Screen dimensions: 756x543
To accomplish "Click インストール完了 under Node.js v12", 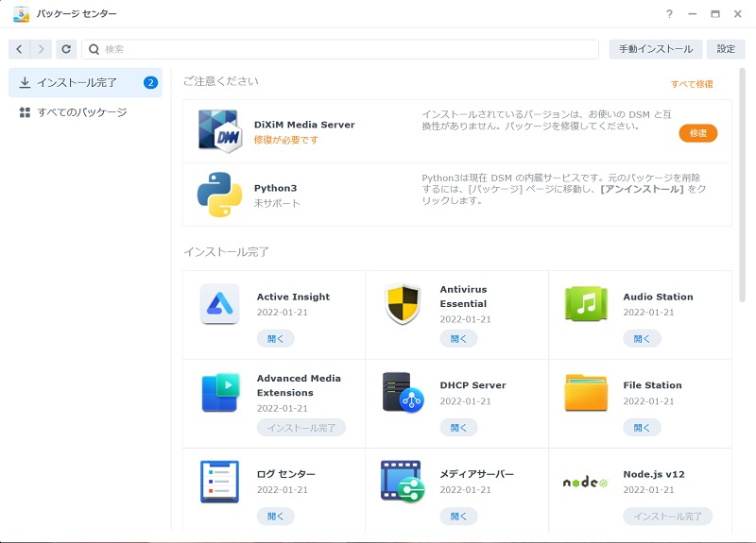I will 668,516.
